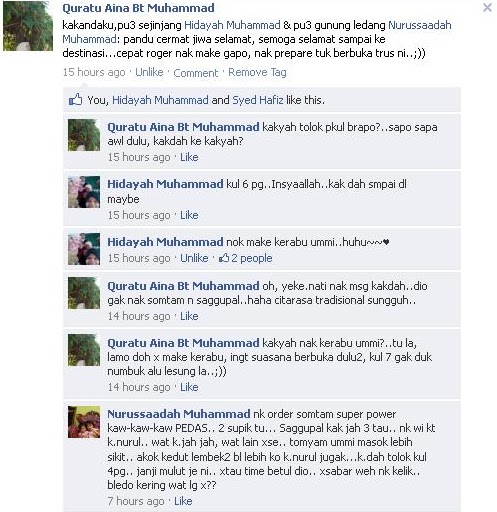Click the '15 hours ago' post timestamp
The height and width of the screenshot is (512, 497).
(x=94, y=72)
